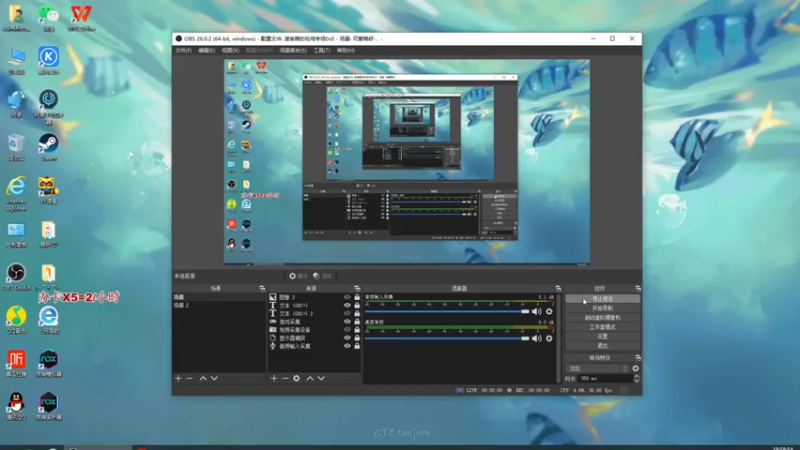Remove the selected scene with the Scenes minus icon
This screenshot has height=450, width=800.
tap(190, 379)
